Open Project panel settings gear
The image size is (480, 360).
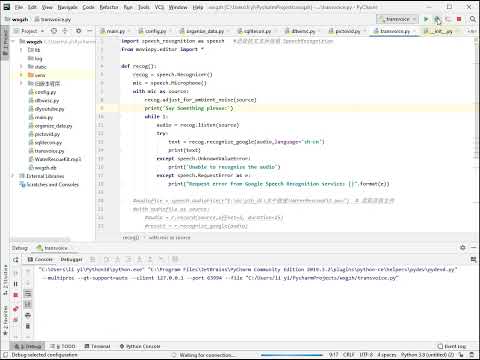click(78, 31)
